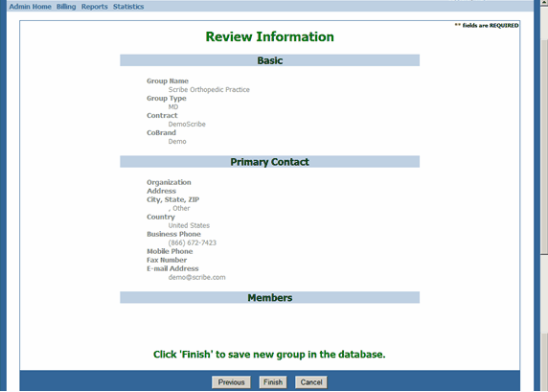Click the Review Information heading
Viewport: 548px width, 392px height.
click(270, 36)
